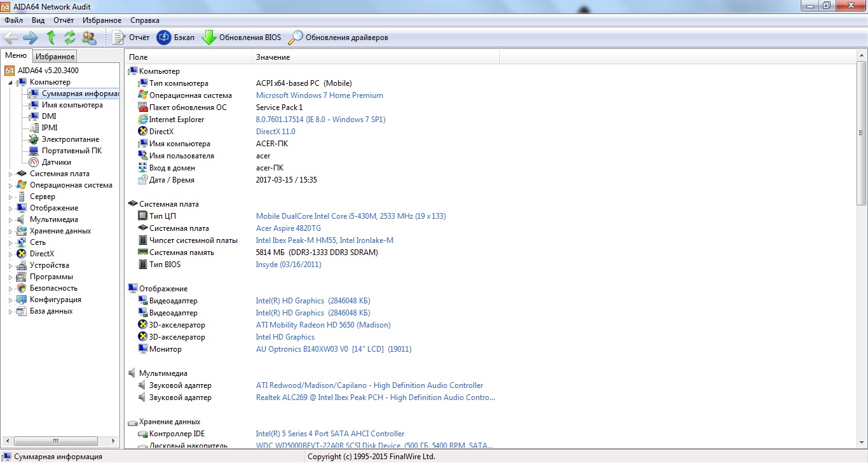
Task: Select the IPMI tree item
Action: tap(50, 128)
